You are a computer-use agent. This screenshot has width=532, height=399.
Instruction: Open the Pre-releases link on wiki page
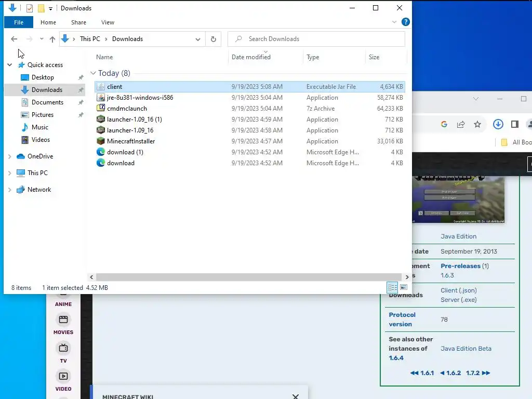[460, 266]
